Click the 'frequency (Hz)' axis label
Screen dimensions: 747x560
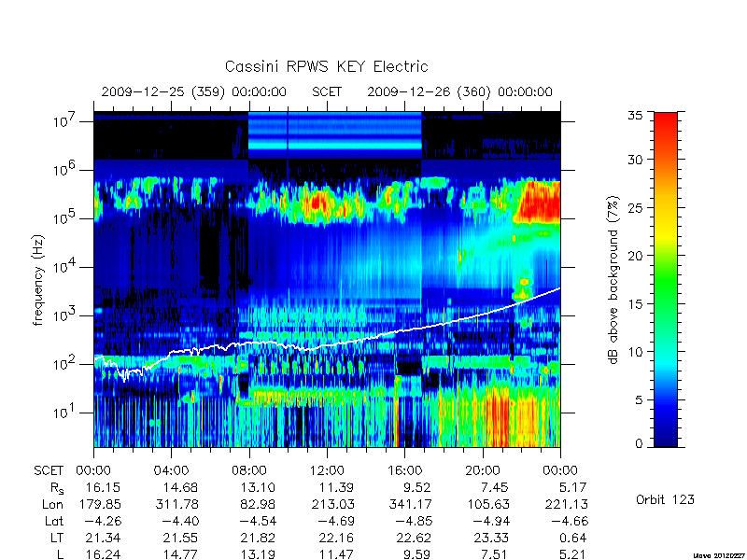click(38, 280)
